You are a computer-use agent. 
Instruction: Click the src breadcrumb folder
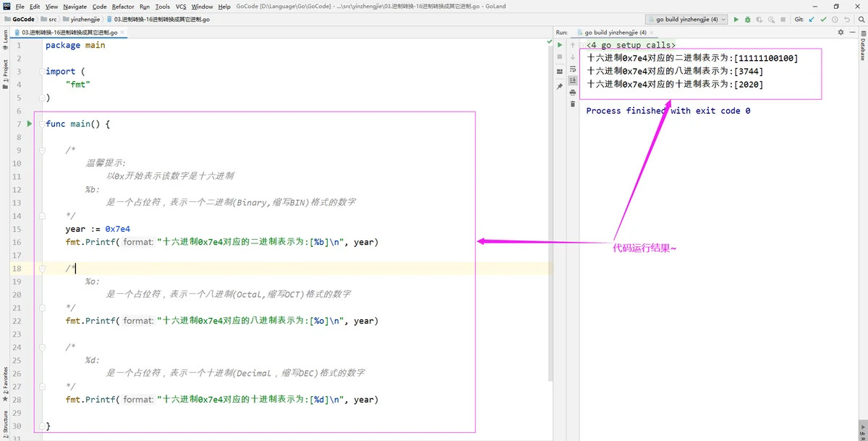tap(49, 20)
